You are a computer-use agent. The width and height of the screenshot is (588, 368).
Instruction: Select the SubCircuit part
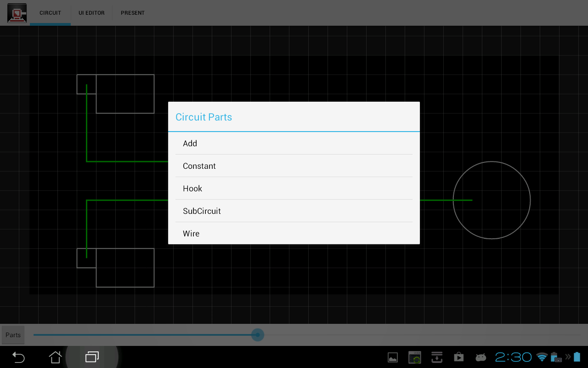click(294, 211)
